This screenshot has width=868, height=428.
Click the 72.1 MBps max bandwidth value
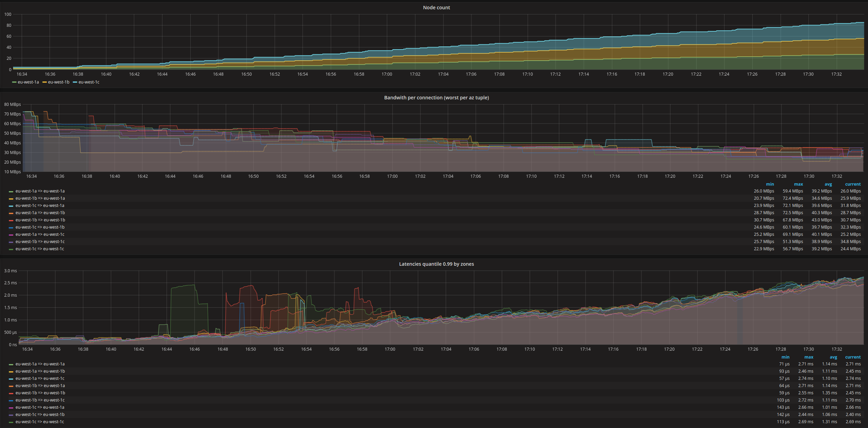(793, 206)
